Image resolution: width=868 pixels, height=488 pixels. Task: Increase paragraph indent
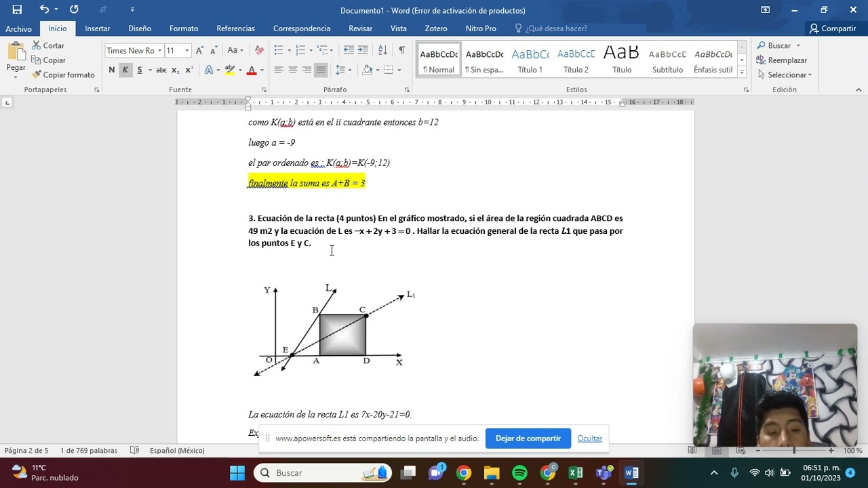coord(363,50)
